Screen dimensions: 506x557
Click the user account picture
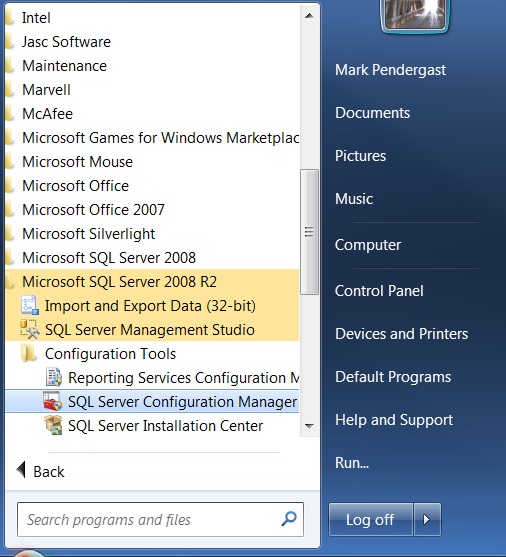click(415, 15)
